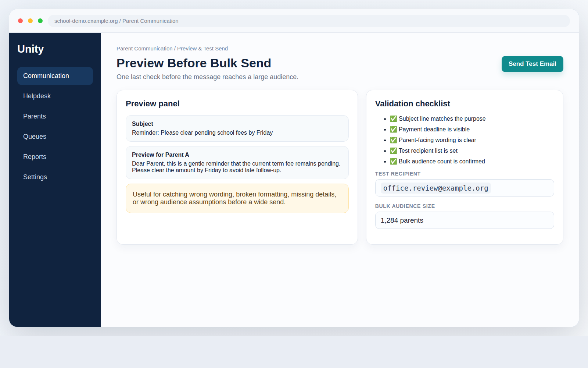The height and width of the screenshot is (368, 588).
Task: Click the Preview Before Bulk Send heading
Action: point(194,63)
